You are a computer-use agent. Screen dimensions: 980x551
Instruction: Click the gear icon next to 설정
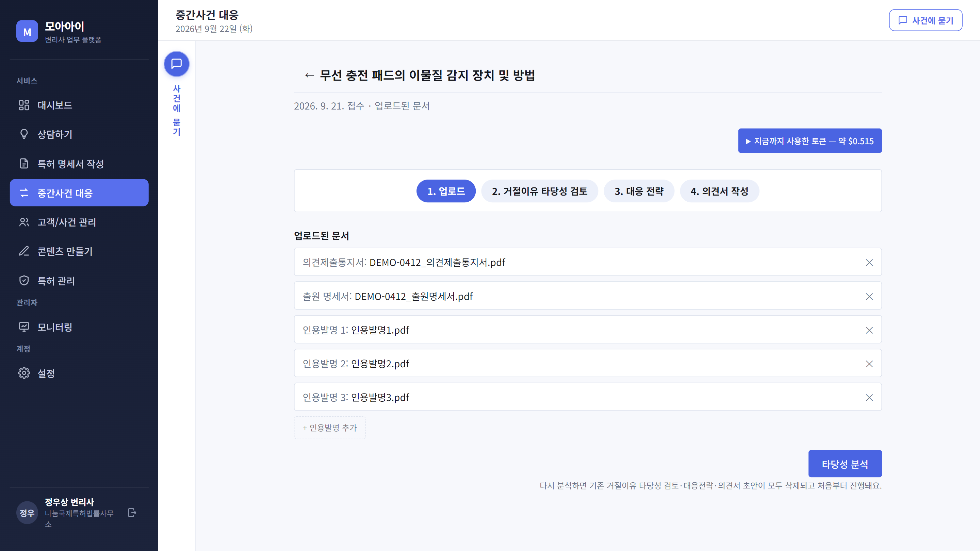pyautogui.click(x=24, y=373)
